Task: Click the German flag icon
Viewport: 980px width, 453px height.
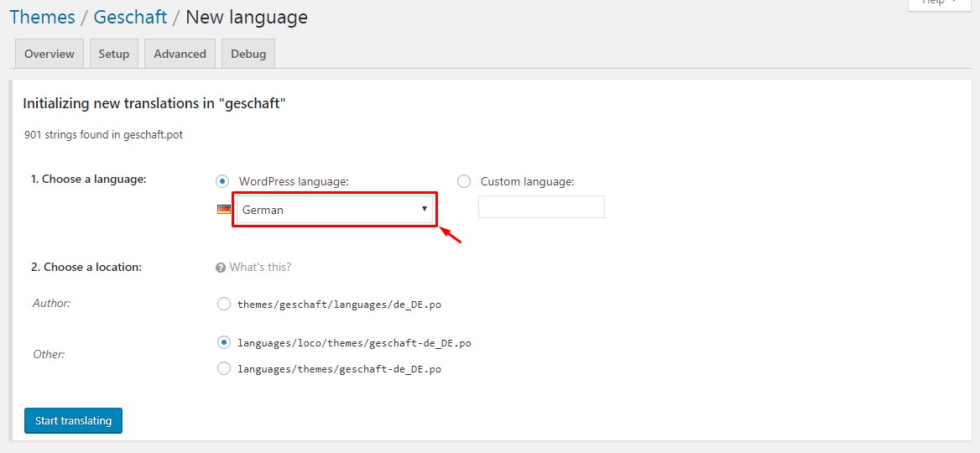Action: tap(223, 210)
